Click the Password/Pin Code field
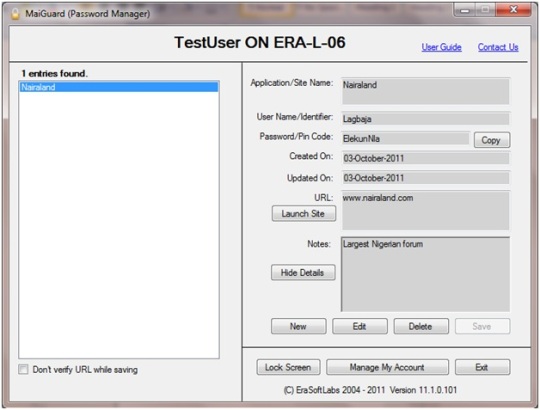 click(x=405, y=139)
